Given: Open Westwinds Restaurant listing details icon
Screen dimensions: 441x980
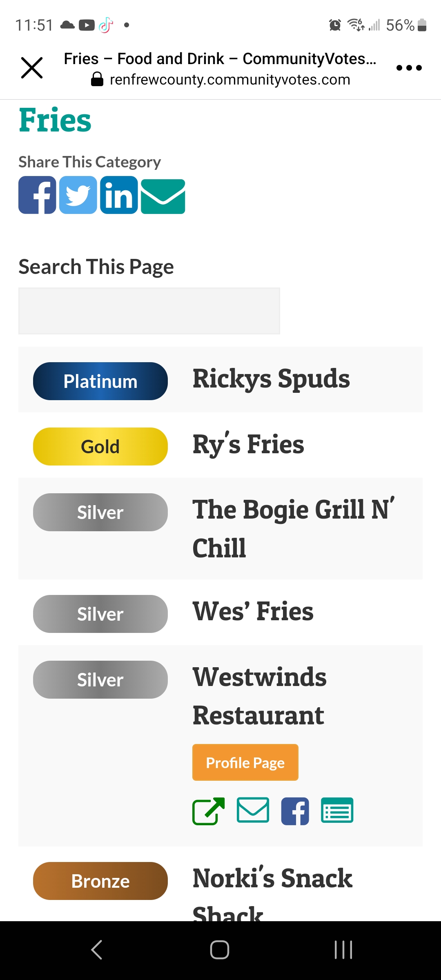Looking at the screenshot, I should click(x=337, y=810).
